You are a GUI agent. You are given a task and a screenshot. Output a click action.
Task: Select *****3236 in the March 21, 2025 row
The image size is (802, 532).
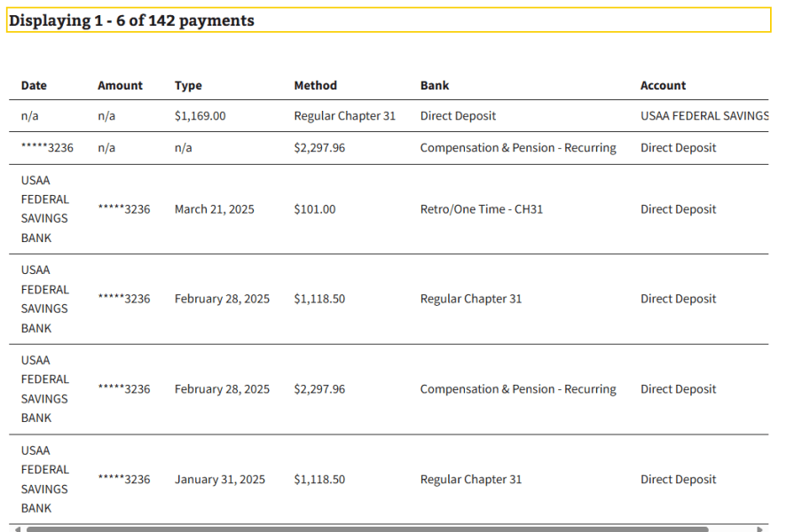124,209
